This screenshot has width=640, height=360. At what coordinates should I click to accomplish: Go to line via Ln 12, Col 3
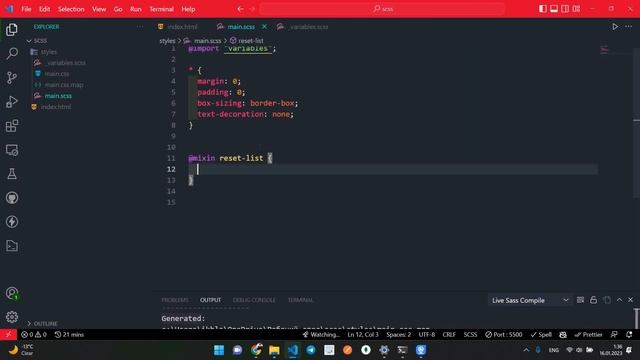[x=363, y=335]
